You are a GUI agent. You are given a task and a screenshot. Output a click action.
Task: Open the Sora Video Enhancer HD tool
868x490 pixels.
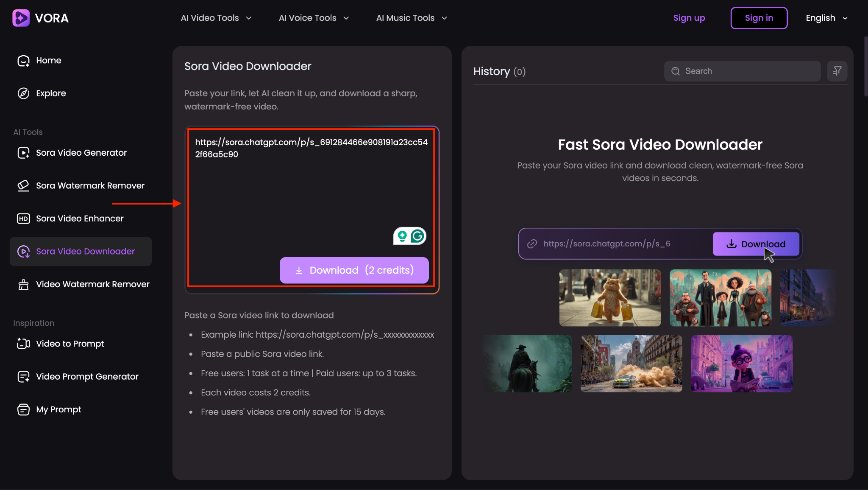80,218
